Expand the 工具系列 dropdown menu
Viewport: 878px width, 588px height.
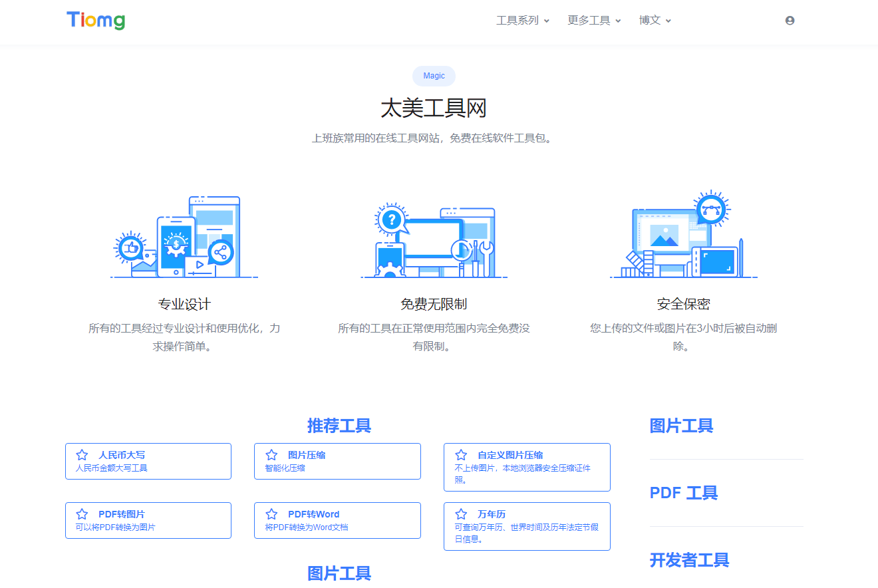tap(523, 21)
